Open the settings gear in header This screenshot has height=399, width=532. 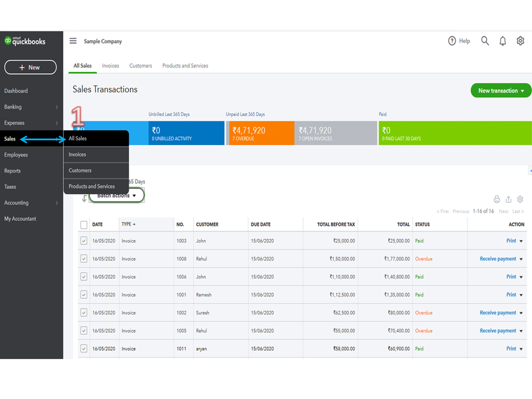(x=520, y=41)
